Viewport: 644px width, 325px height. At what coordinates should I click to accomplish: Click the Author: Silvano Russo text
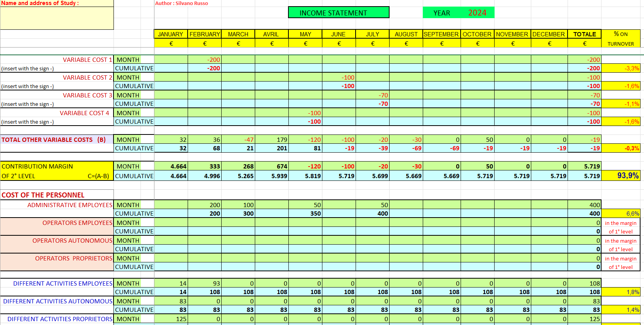point(181,3)
